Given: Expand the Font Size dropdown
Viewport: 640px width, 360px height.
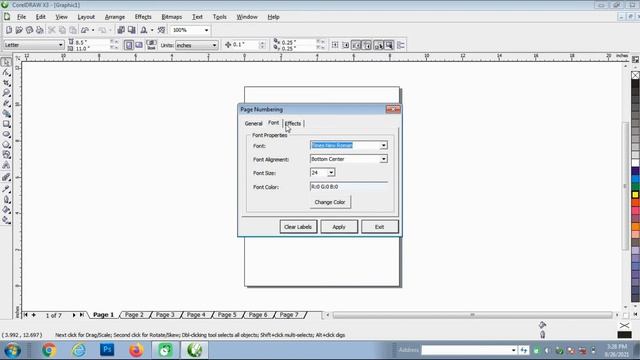Looking at the screenshot, I should [331, 173].
